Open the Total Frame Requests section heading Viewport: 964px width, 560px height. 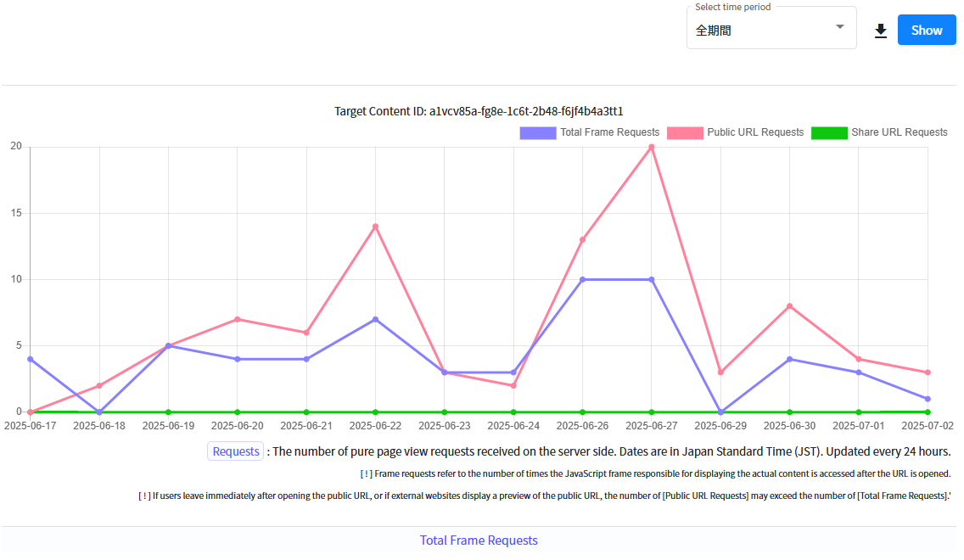click(479, 540)
